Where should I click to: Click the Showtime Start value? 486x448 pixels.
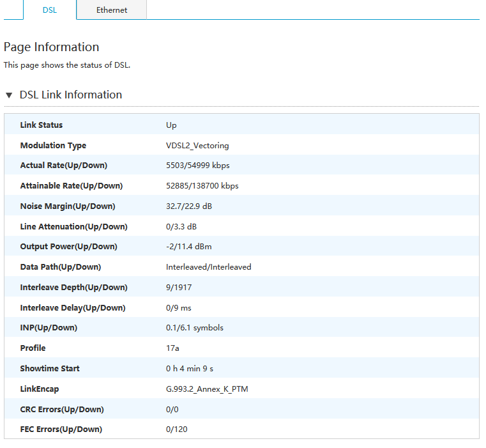coord(190,369)
